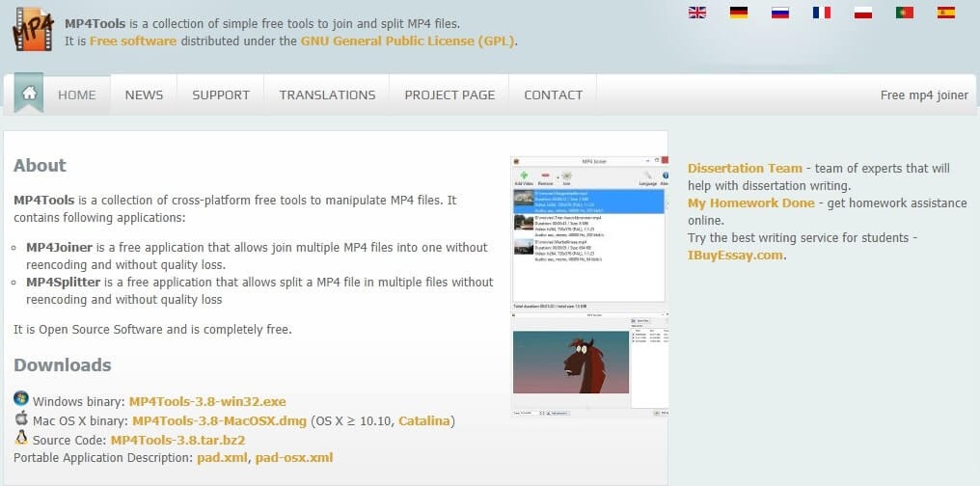
Task: Click the MP4Splitter bullet text
Action: [x=259, y=290]
